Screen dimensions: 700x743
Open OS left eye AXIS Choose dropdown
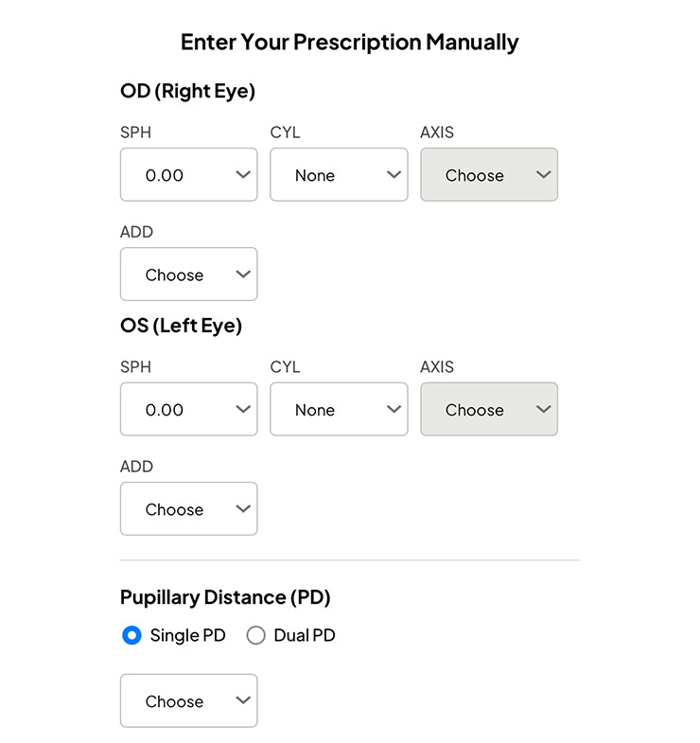point(480,409)
